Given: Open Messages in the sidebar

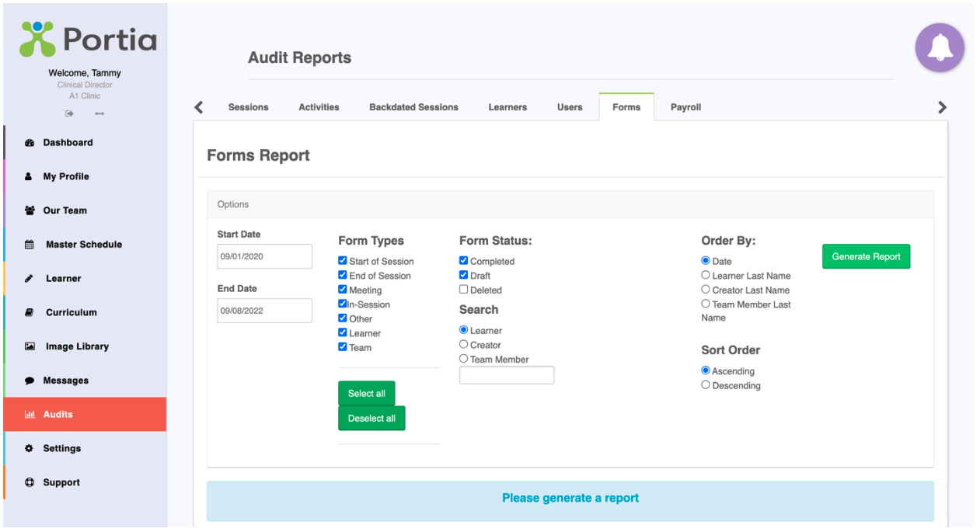Looking at the screenshot, I should pyautogui.click(x=85, y=381).
